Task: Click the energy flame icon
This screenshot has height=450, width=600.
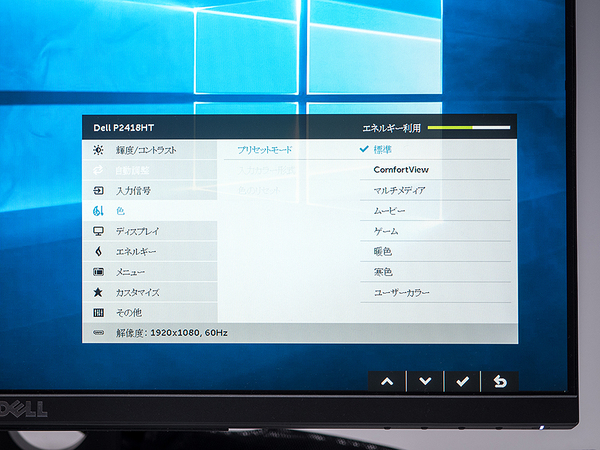Action: point(98,251)
